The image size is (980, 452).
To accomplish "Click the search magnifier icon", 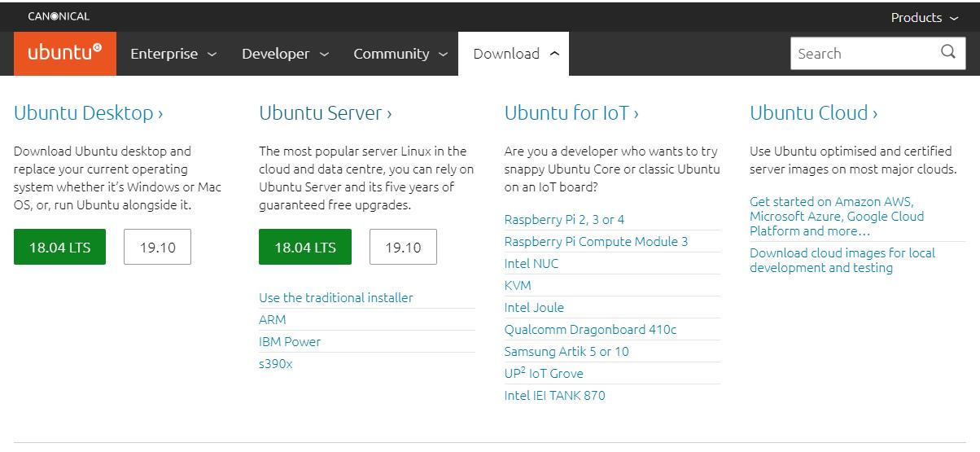I will click(x=948, y=52).
